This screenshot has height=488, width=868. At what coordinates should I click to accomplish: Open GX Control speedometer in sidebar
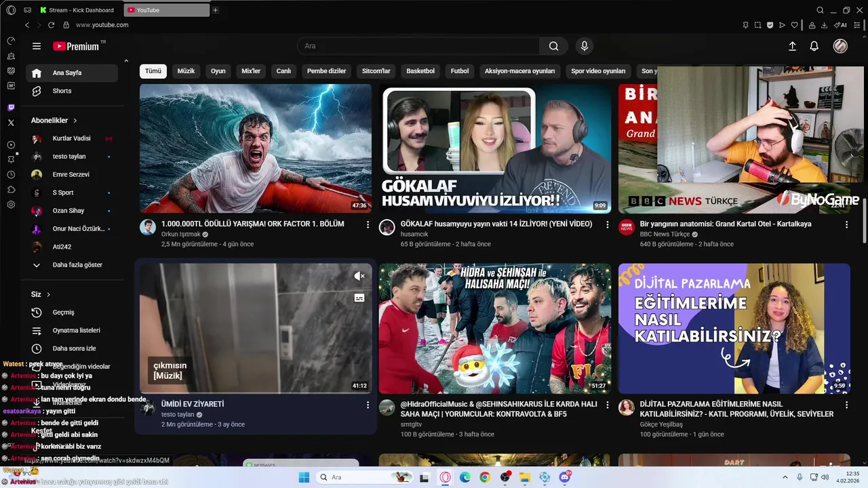point(11,41)
